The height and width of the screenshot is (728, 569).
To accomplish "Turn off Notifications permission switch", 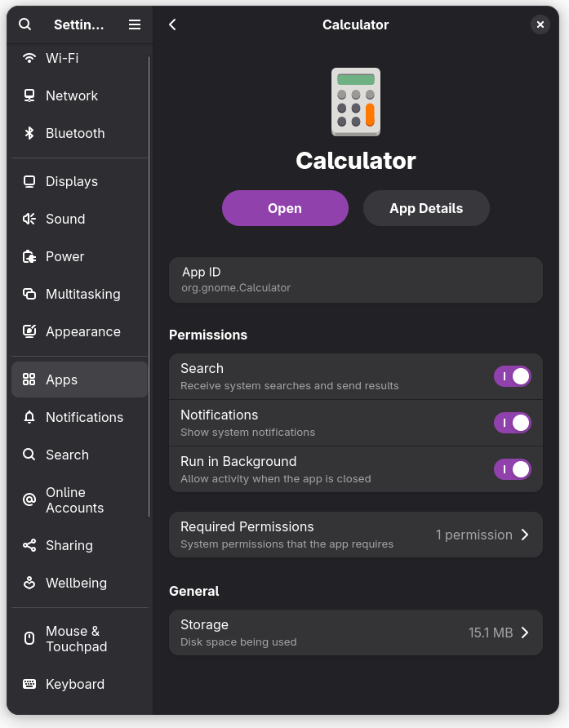I will tap(512, 423).
